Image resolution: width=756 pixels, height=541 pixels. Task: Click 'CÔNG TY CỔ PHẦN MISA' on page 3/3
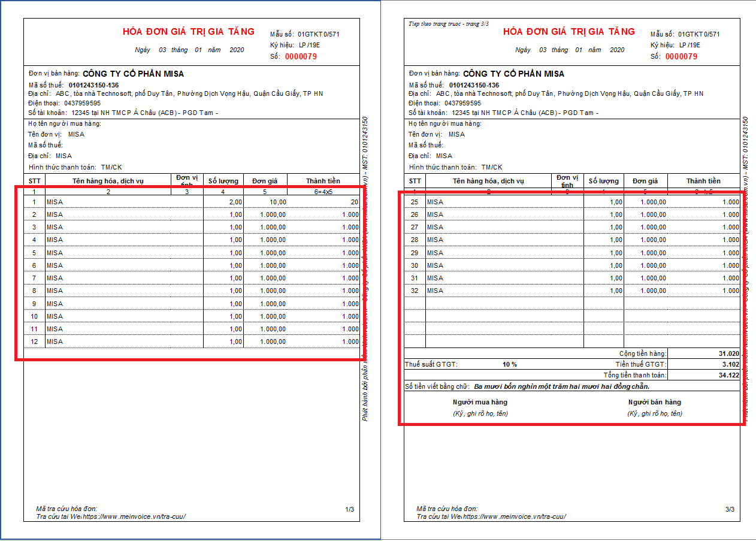click(513, 74)
